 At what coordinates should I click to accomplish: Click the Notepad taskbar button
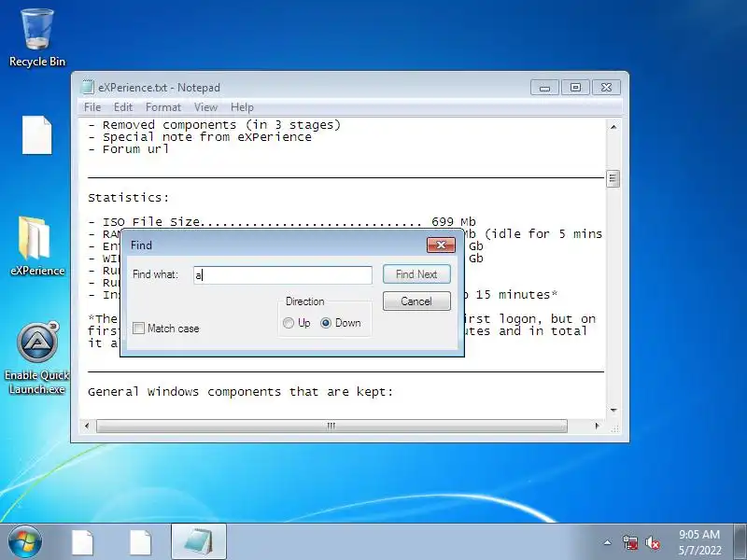(199, 541)
